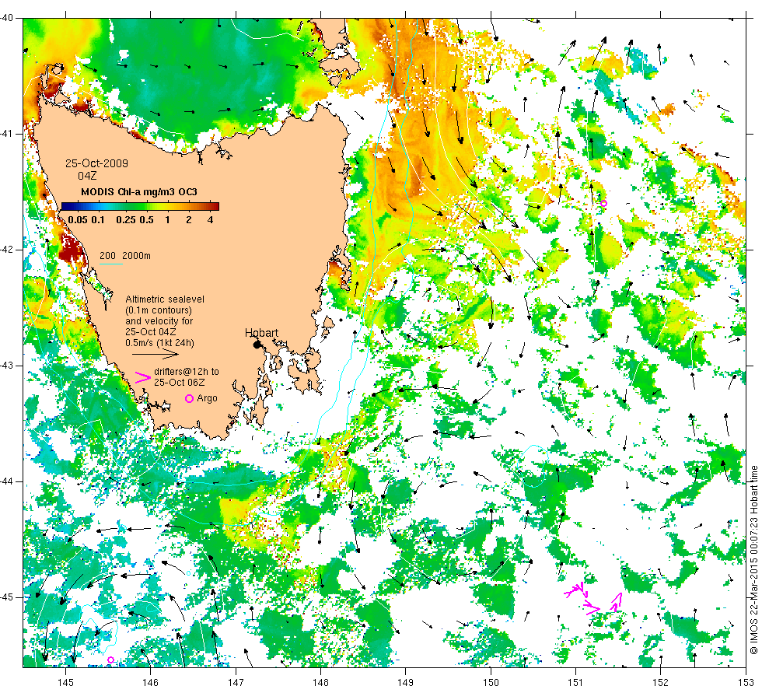
Task: Click the '25-Oct-2009' date text
Action: [x=96, y=163]
